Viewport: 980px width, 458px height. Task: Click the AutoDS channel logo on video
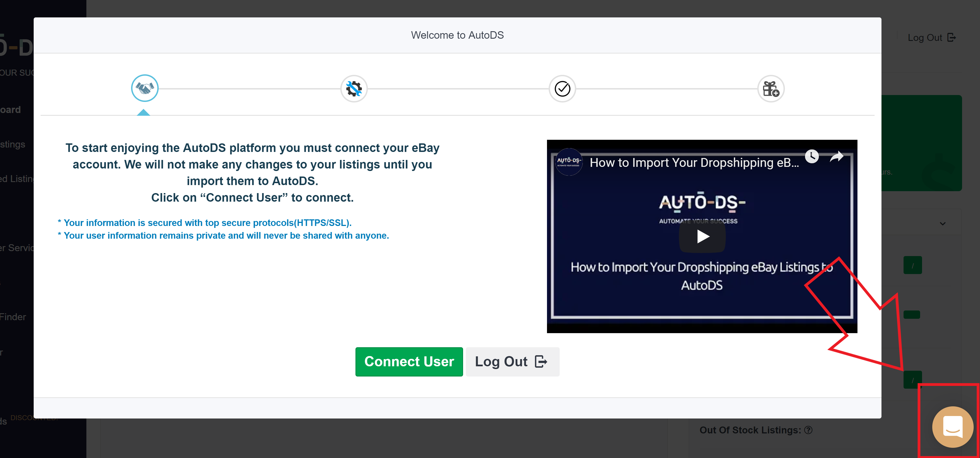(569, 162)
